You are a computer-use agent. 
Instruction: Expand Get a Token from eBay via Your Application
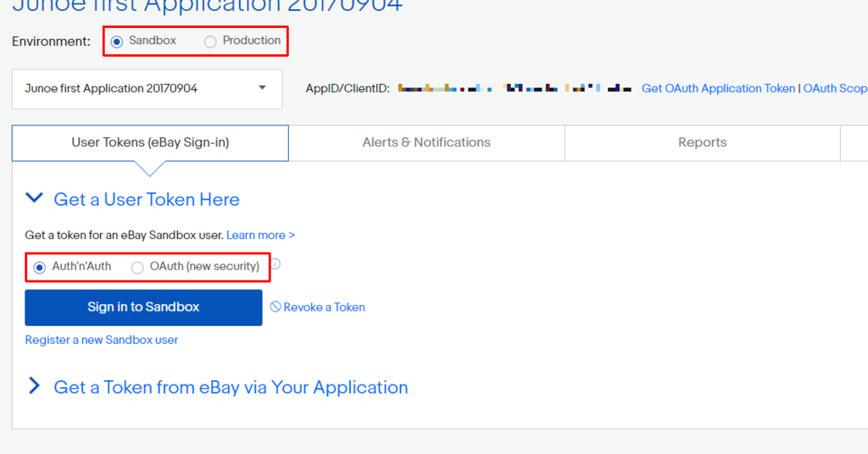click(34, 386)
